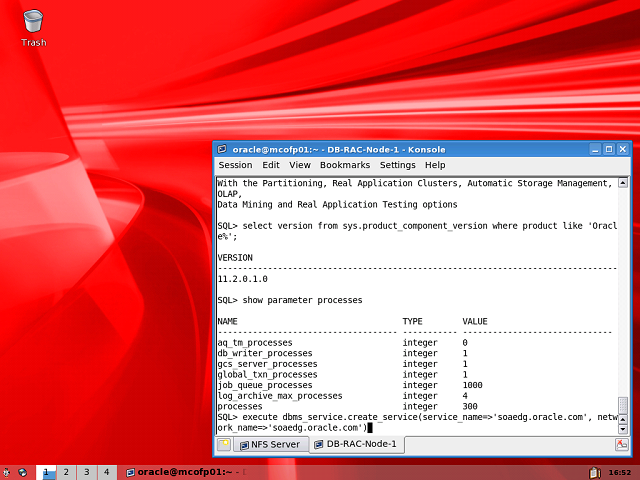Image resolution: width=640 pixels, height=480 pixels.
Task: Click the job_queue_processes value 1000
Action: coord(473,385)
